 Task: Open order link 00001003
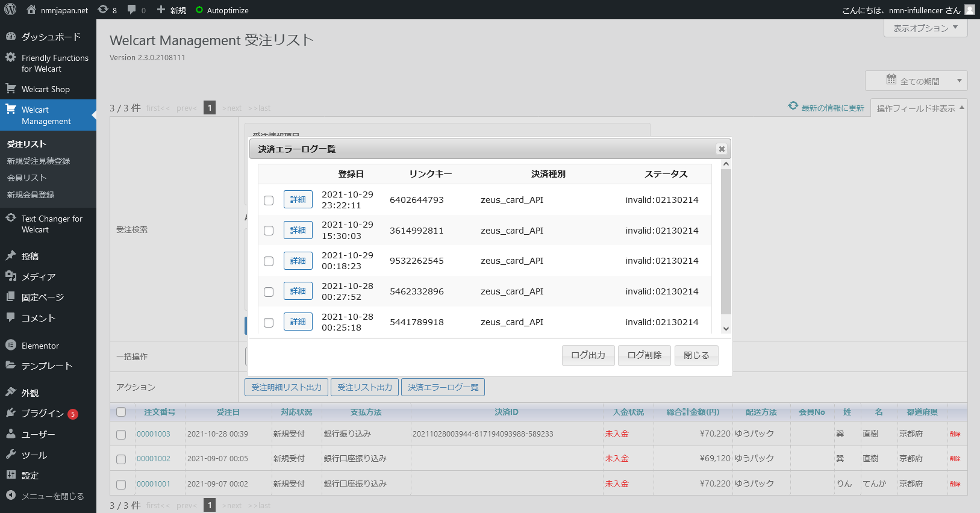click(154, 434)
